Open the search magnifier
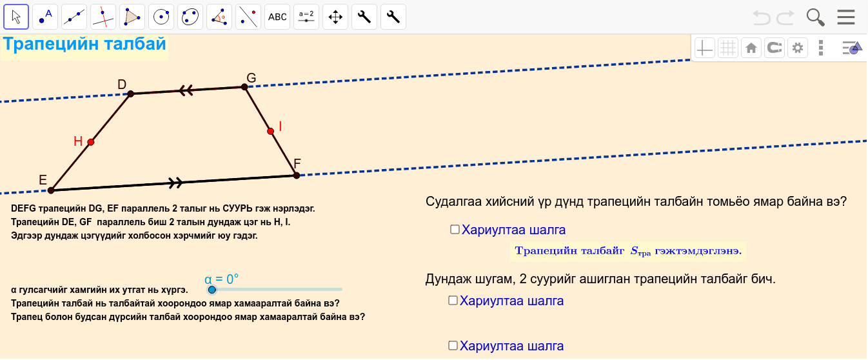 [x=816, y=17]
